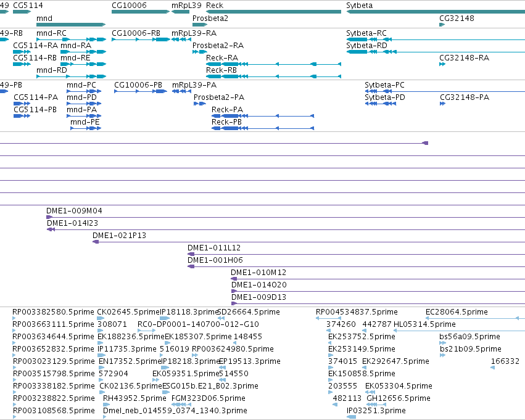Select transcript Reck-RB
This screenshot has height=420, width=525.
[x=221, y=70]
